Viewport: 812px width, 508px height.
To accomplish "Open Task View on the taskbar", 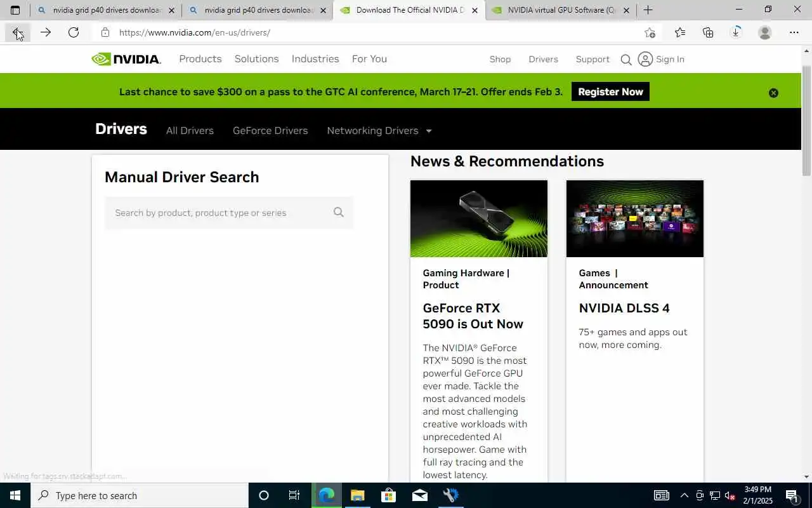I will [294, 495].
